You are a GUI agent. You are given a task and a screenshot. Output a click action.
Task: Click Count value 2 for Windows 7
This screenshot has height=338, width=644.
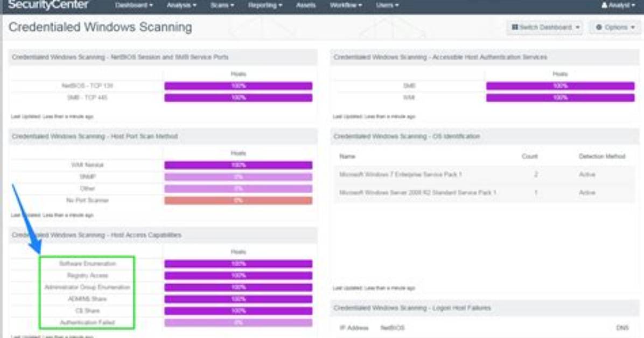(536, 174)
